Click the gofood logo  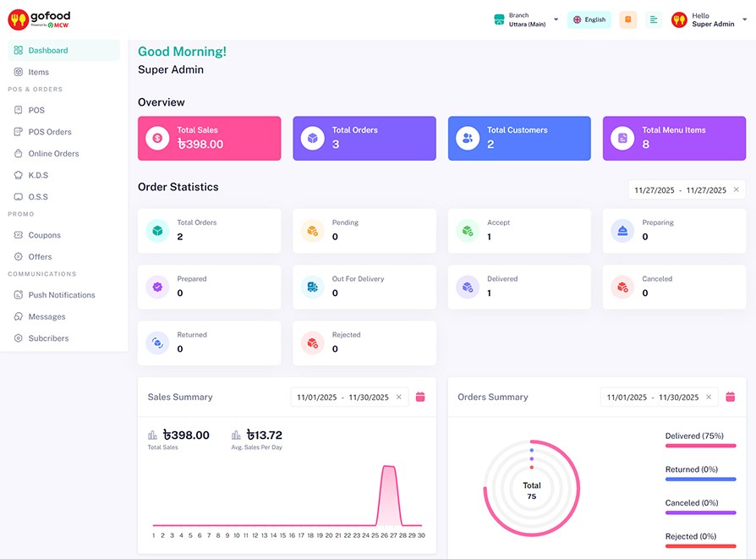point(39,19)
